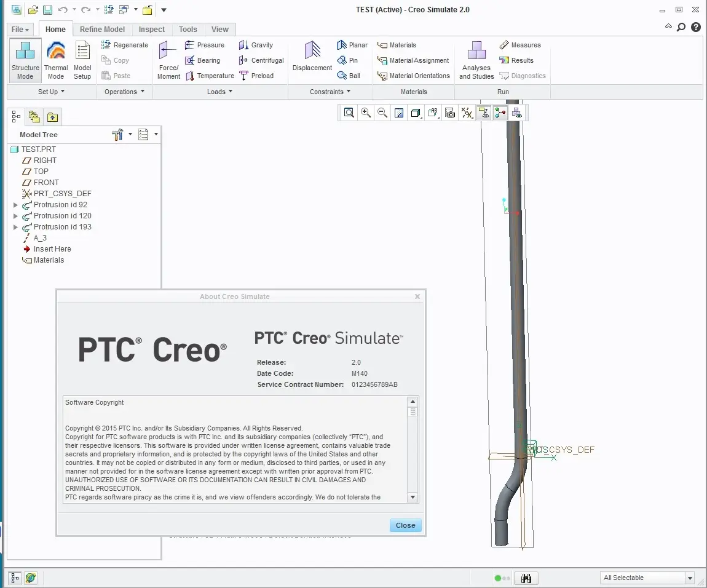
Task: Switch to the Tools tab
Action: (188, 30)
